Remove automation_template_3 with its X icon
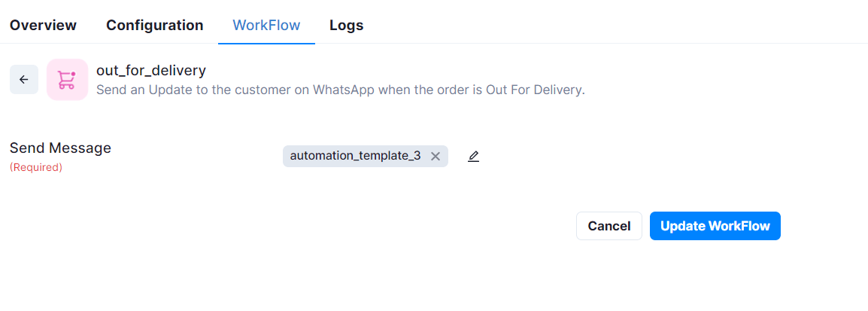Image resolution: width=868 pixels, height=311 pixels. coord(435,157)
